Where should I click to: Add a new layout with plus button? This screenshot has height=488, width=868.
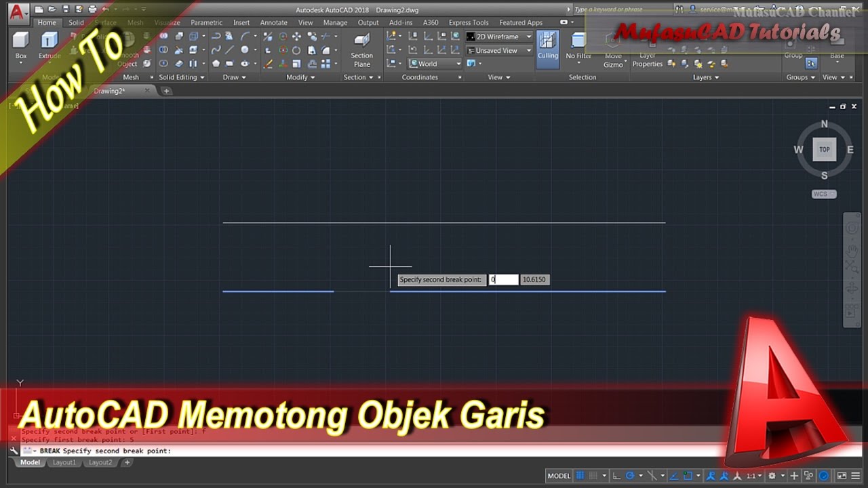pyautogui.click(x=126, y=462)
